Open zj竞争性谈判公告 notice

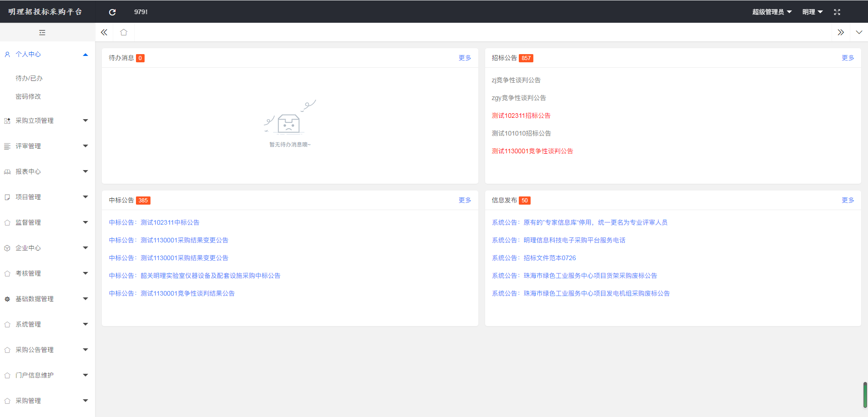click(x=516, y=80)
